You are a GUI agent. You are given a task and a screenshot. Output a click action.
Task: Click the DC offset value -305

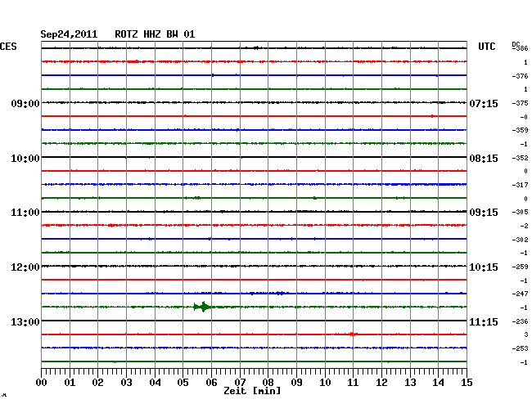tap(520, 212)
